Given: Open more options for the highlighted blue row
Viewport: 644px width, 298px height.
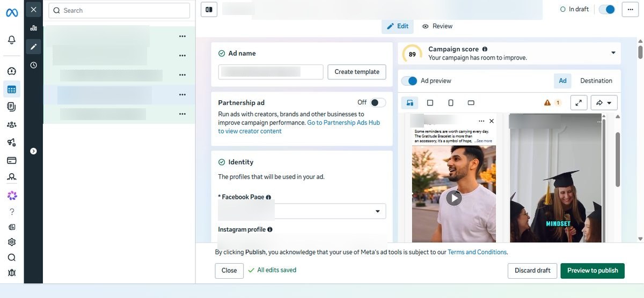Looking at the screenshot, I should tap(182, 94).
